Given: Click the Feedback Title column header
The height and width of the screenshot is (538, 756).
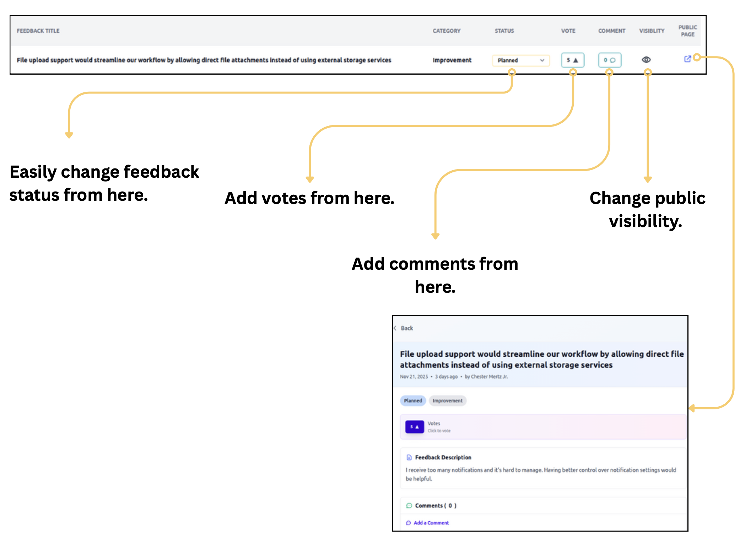Looking at the screenshot, I should click(38, 31).
